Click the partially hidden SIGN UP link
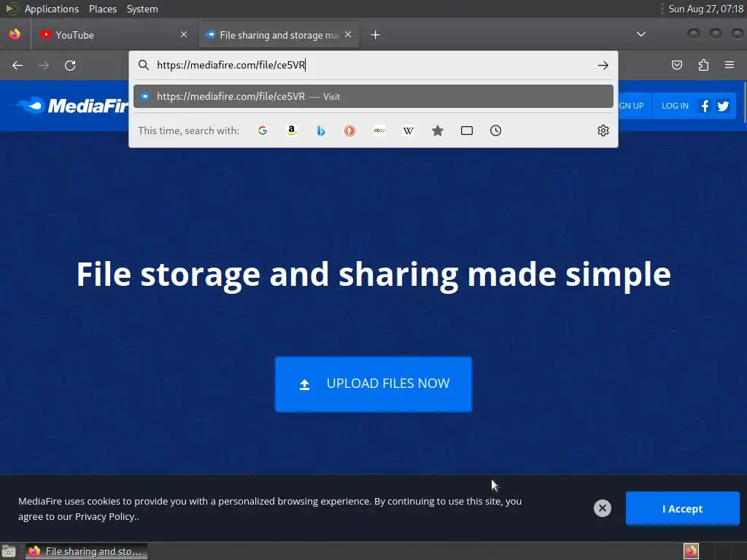The image size is (747, 560). [x=632, y=106]
